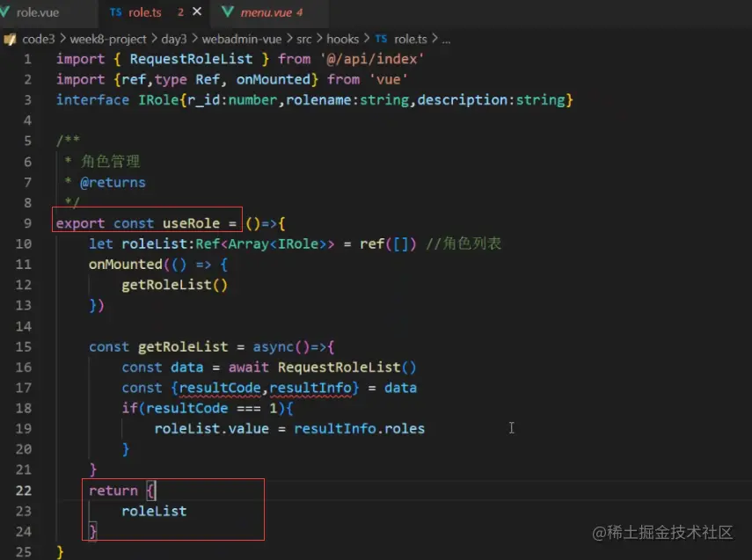Screen dimensions: 752x560
Task: Click the 角色管理 comment text
Action: click(110, 162)
